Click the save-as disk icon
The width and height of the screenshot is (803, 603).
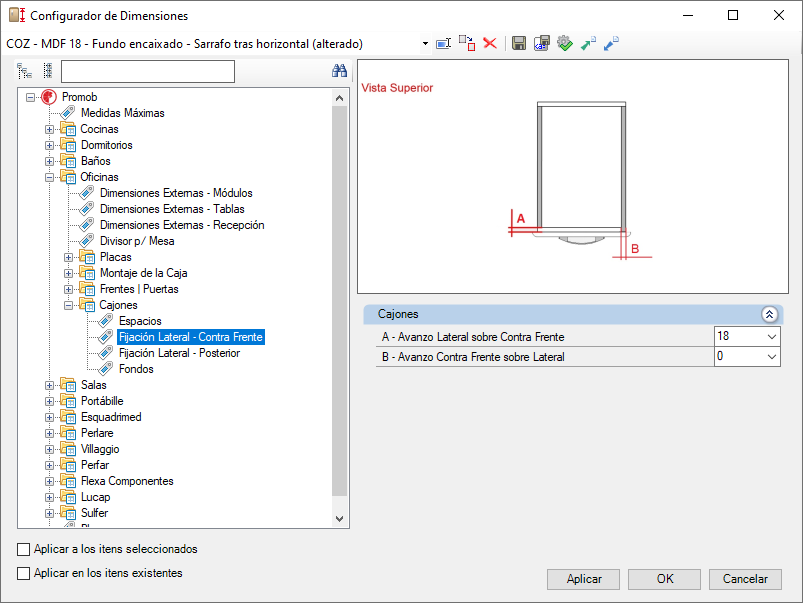(541, 43)
